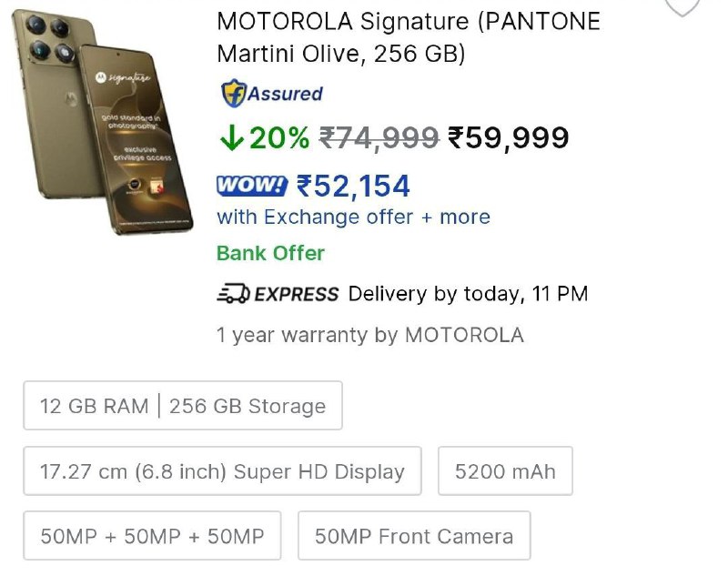Viewport: 728px width, 576px height.
Task: Click the green discount down arrow
Action: pos(231,137)
